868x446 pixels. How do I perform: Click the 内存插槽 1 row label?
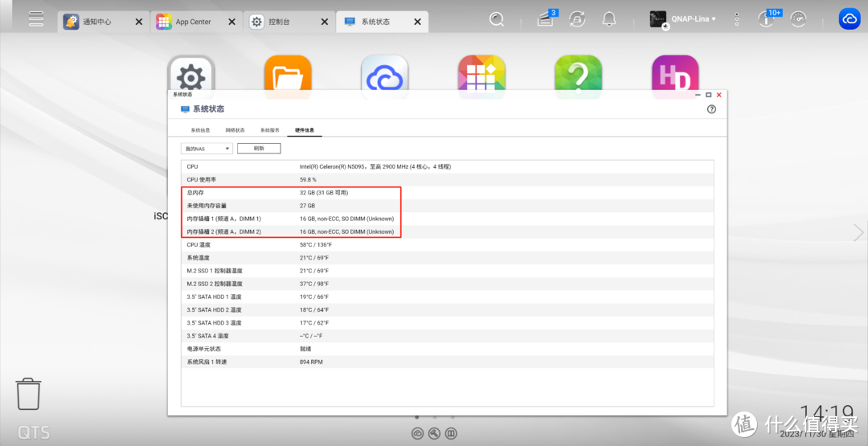pos(223,219)
